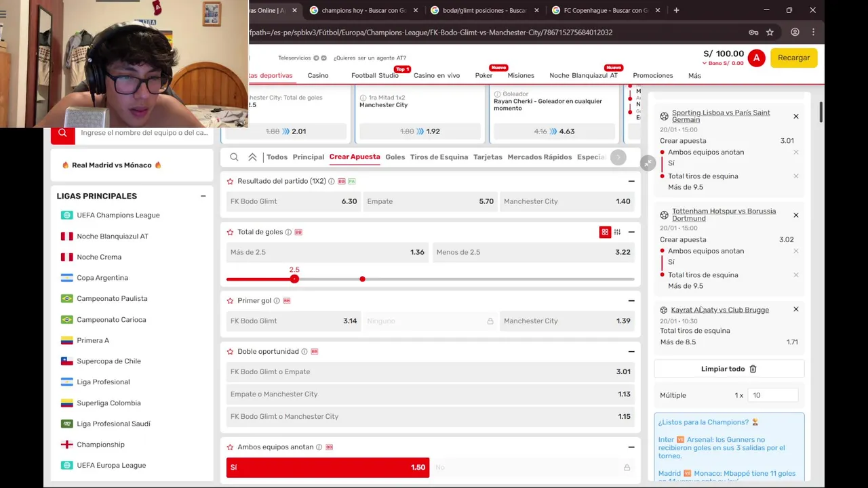Collapse the Ambos equipos anotan market
Viewport: 868px width, 488px height.
pos(631,447)
